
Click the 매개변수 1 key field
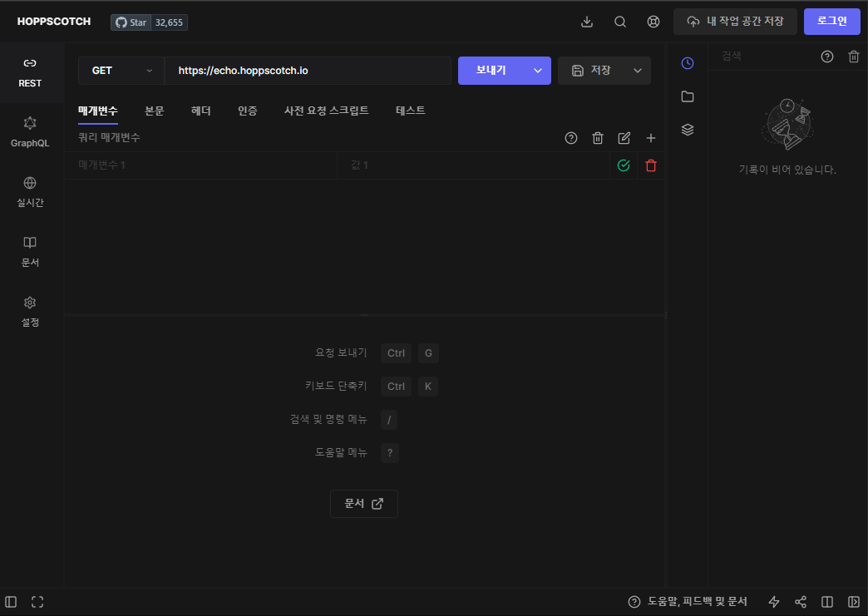click(200, 165)
